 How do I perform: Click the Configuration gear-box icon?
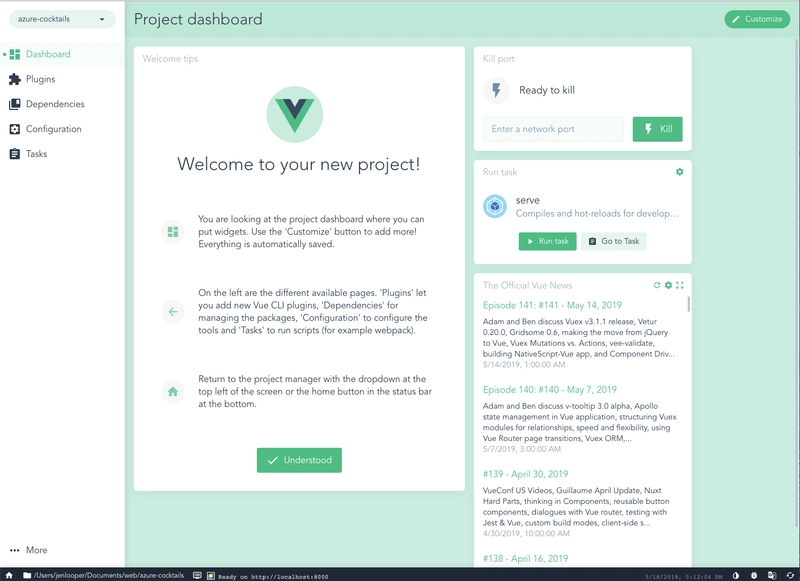click(15, 129)
